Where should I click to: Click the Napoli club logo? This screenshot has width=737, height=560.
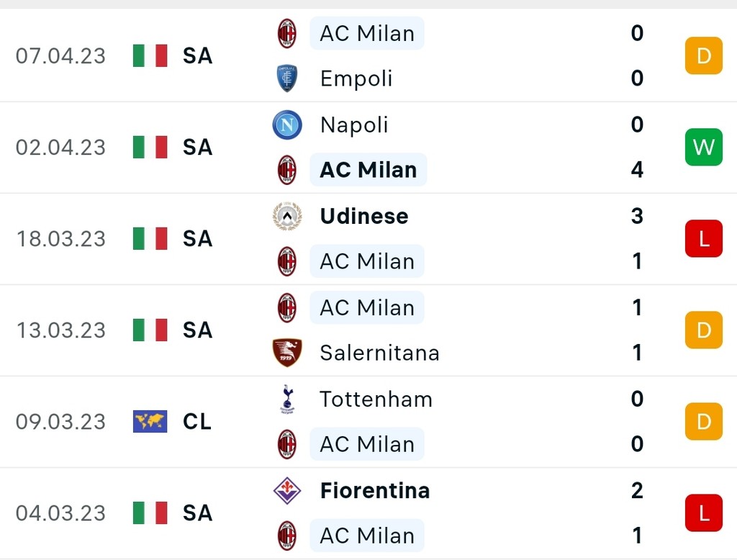point(287,125)
